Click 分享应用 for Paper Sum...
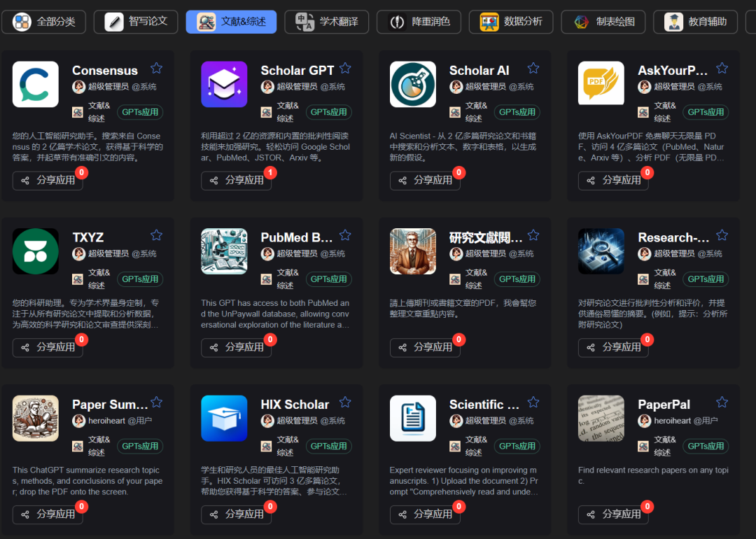This screenshot has height=539, width=756. tap(48, 514)
